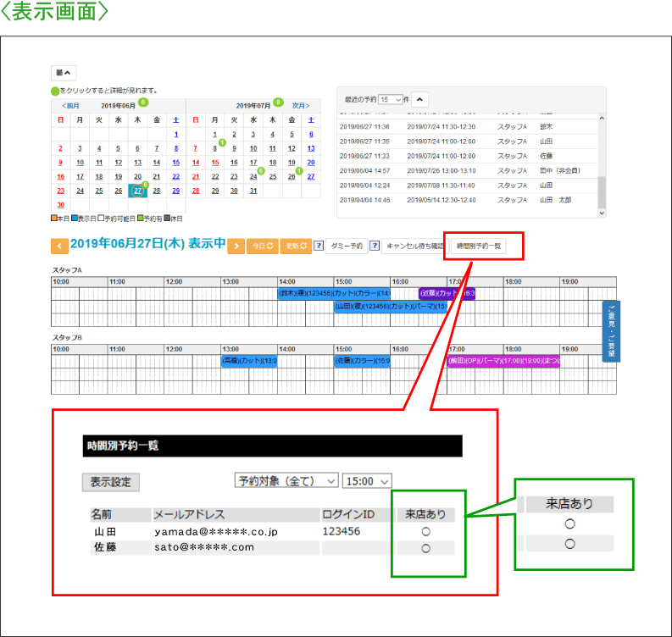Screen dimensions: 672x637
Task: Mark 山田 as 来店あり radio button
Action: [425, 532]
